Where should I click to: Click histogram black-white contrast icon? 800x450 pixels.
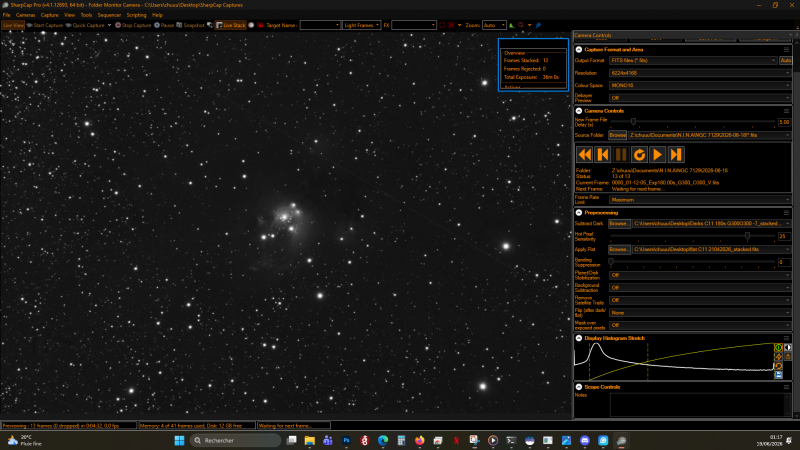788,347
